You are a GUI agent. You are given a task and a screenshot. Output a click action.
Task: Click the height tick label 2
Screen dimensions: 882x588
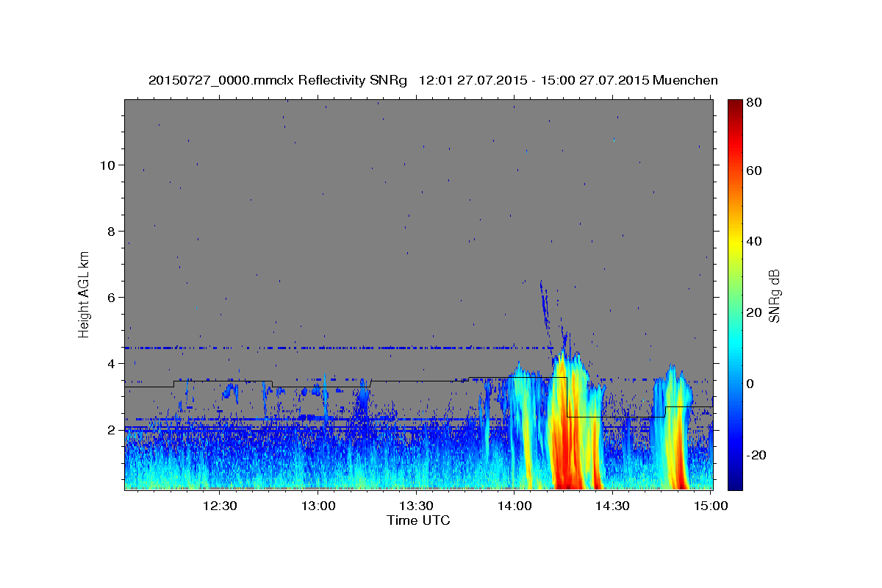(110, 429)
